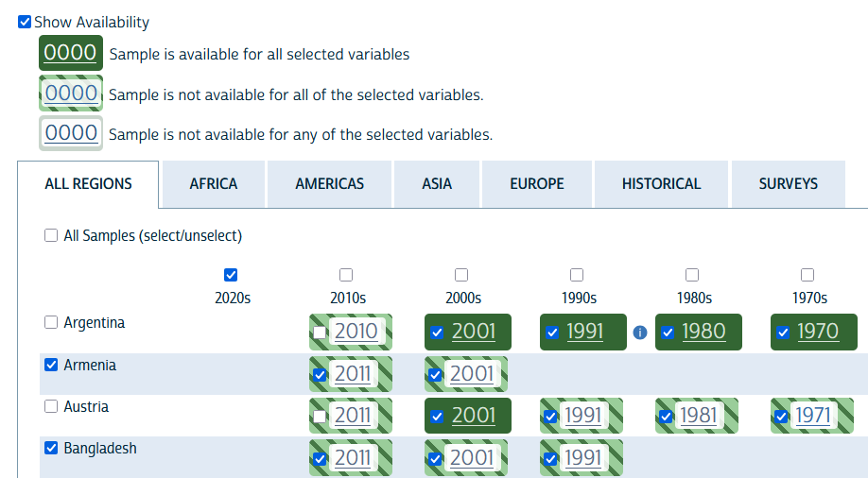The image size is (868, 478).
Task: Select the Austria country checkbox
Action: [x=51, y=406]
